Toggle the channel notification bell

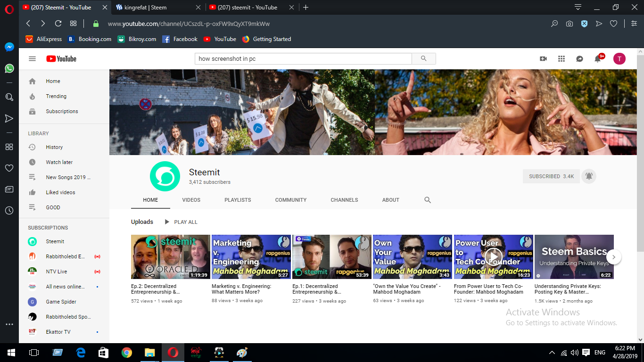(589, 176)
